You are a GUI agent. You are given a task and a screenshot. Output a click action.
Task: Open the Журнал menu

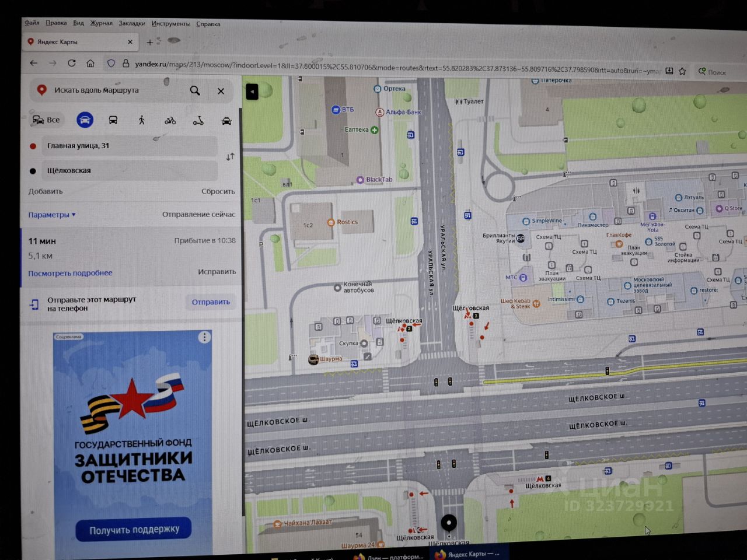102,23
